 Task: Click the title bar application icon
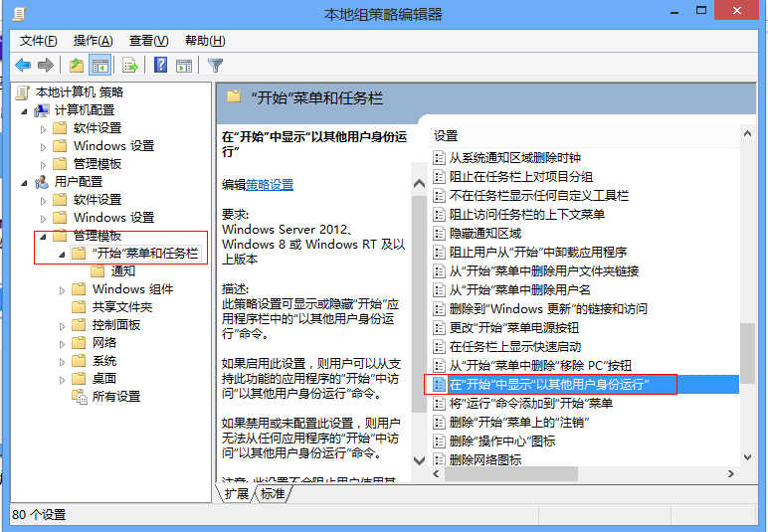coord(19,14)
